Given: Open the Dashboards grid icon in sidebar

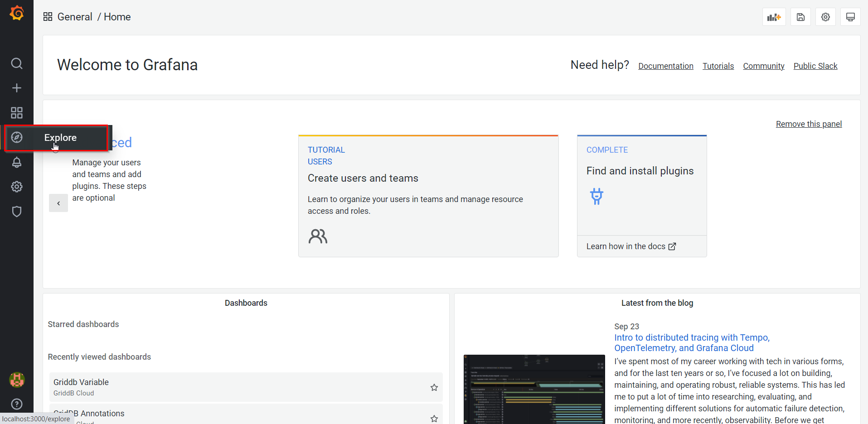Looking at the screenshot, I should (x=17, y=113).
